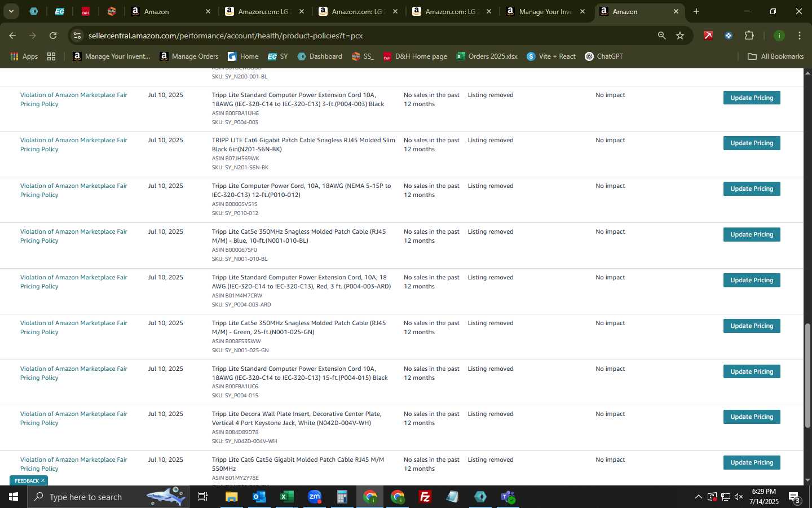Open the SY bookmark
Screen dimensions: 812x508
tap(277, 56)
